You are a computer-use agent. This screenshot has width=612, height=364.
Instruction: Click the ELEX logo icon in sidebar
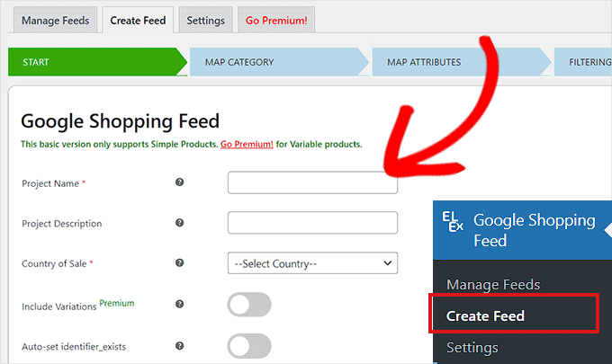[x=455, y=221]
